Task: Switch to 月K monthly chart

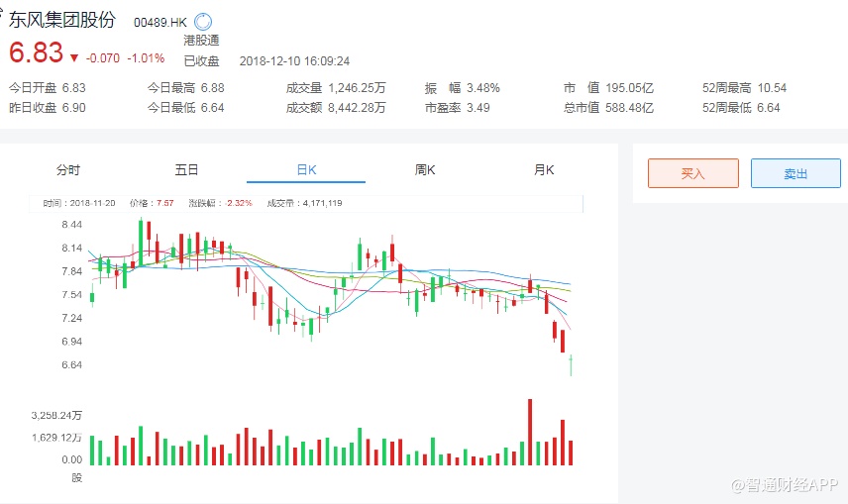Action: 544,170
